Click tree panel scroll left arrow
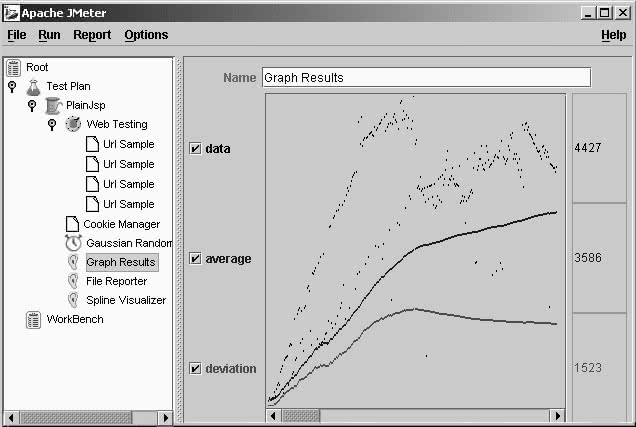Viewport: 636px width, 427px height. (x=11, y=418)
